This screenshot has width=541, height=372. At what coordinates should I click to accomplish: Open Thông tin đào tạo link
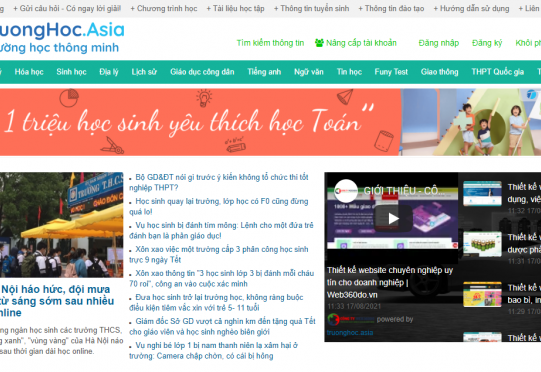click(x=391, y=8)
